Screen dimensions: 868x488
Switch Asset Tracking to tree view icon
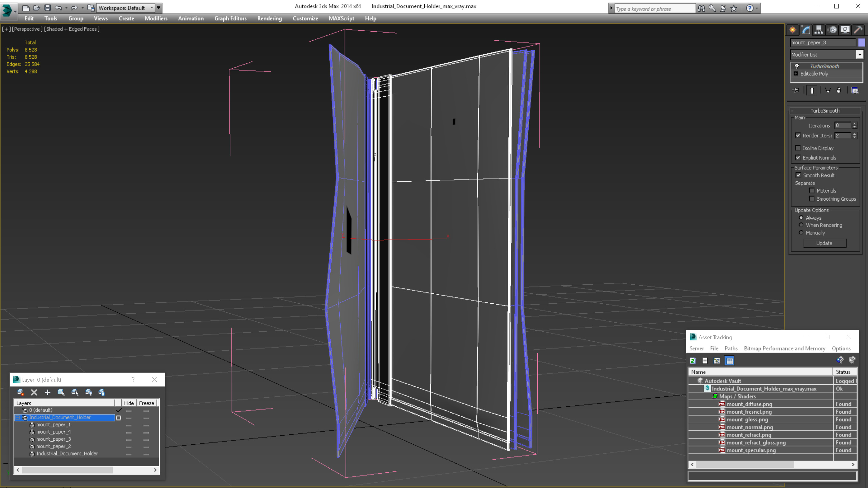pyautogui.click(x=717, y=361)
